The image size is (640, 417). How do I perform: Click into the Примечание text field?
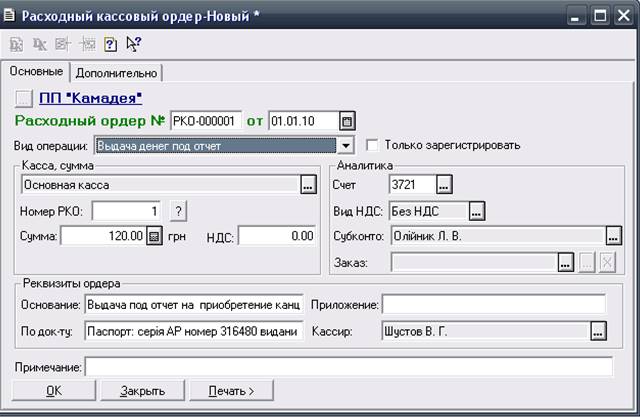pos(348,367)
